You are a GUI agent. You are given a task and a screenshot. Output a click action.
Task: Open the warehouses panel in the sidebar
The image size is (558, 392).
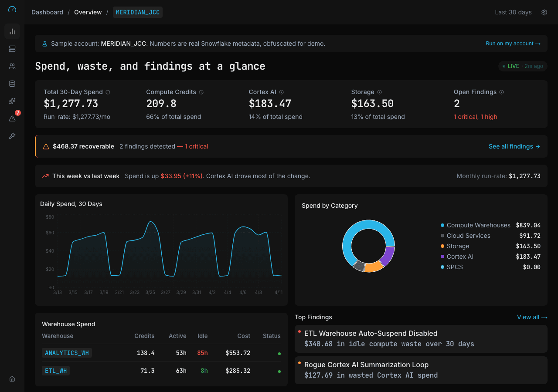coord(12,49)
